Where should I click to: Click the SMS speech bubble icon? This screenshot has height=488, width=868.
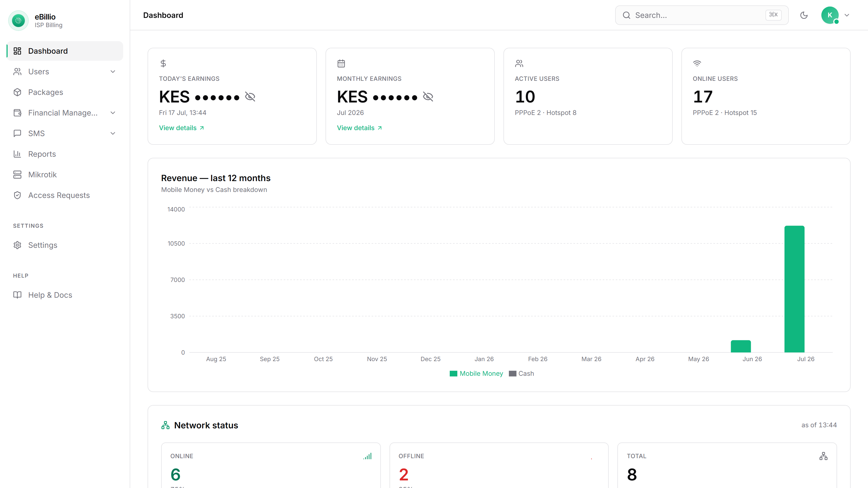click(17, 133)
